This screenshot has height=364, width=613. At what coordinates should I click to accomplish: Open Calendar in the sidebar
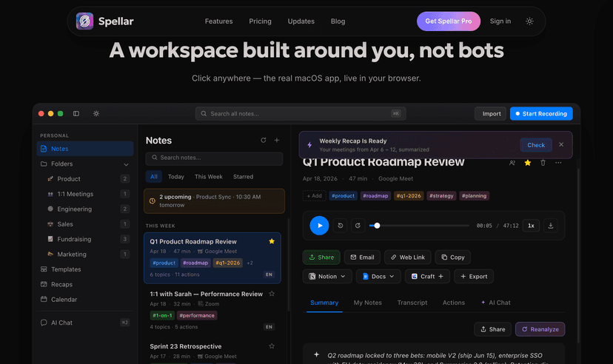(85, 300)
